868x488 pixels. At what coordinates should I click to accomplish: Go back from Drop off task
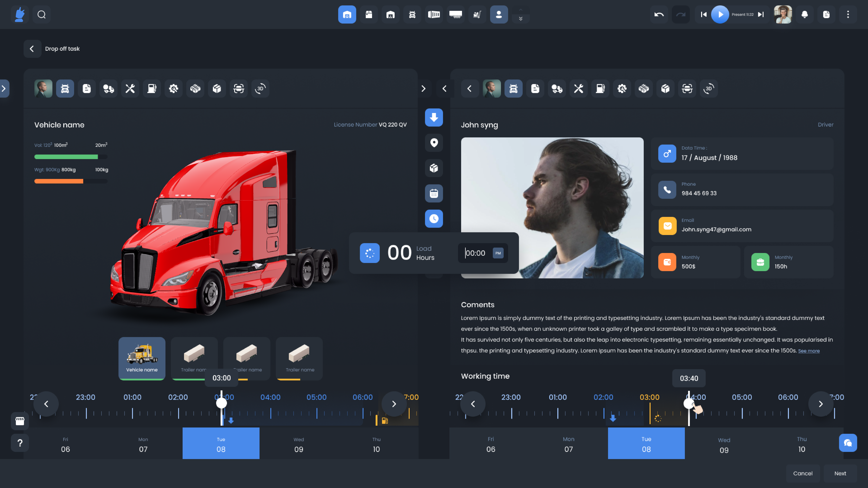32,49
